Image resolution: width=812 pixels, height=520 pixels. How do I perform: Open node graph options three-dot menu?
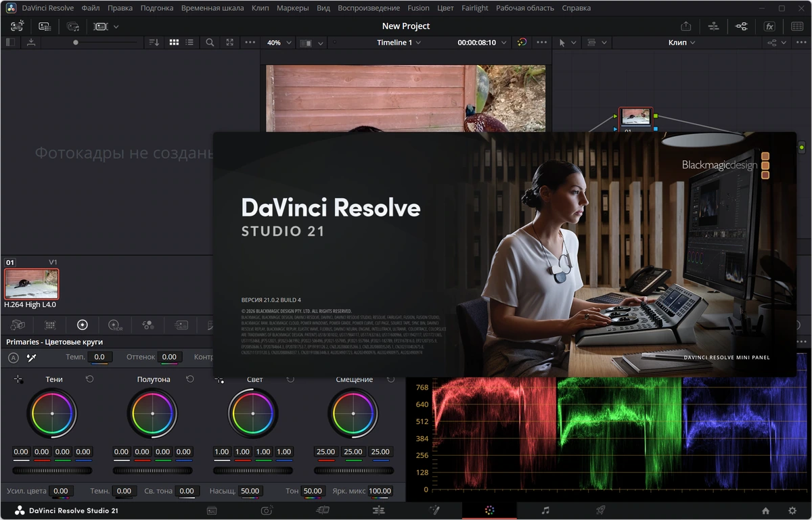[803, 42]
